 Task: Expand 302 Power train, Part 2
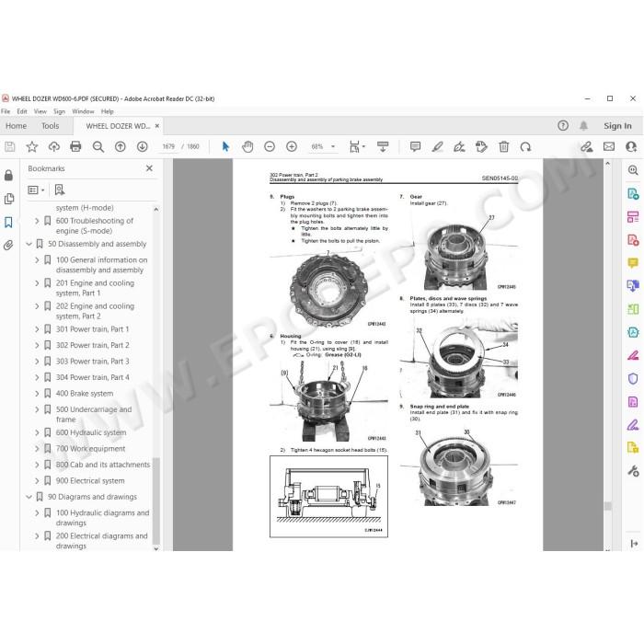(37, 345)
